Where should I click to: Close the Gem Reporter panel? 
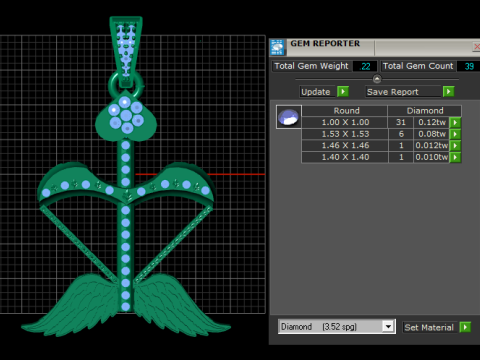(477, 47)
